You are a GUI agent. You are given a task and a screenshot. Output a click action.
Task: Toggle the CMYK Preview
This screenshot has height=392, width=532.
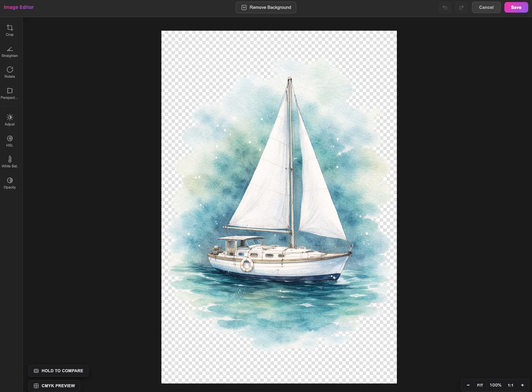tap(54, 386)
